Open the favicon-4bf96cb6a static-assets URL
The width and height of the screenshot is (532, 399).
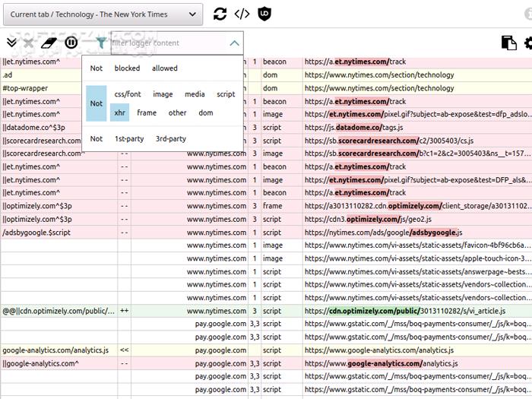tap(418, 245)
